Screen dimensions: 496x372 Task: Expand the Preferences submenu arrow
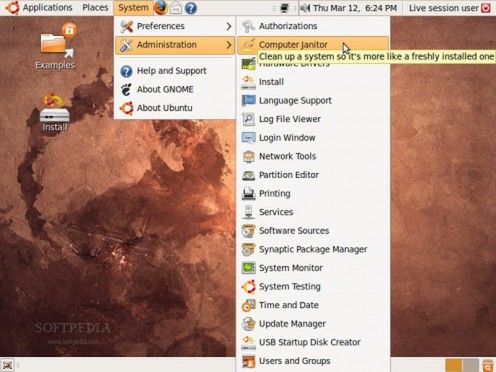[229, 26]
